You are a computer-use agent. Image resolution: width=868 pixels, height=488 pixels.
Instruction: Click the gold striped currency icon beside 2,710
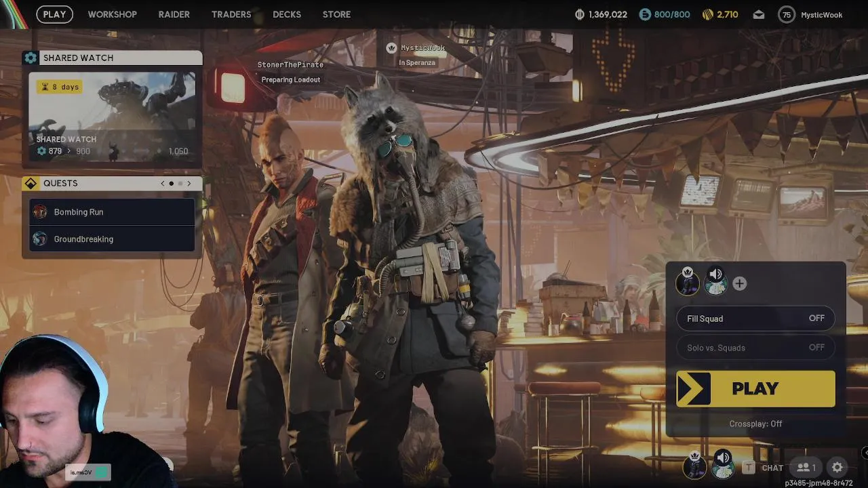pyautogui.click(x=707, y=14)
